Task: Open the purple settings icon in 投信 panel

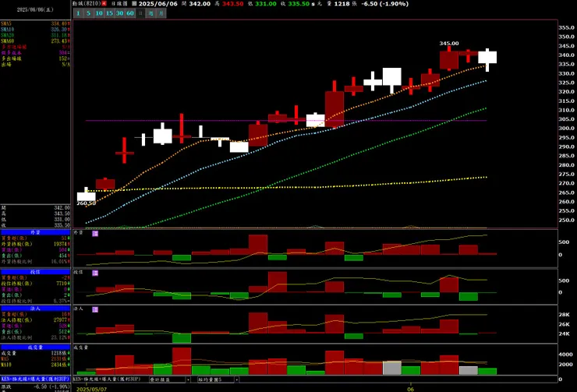Action: [95, 273]
